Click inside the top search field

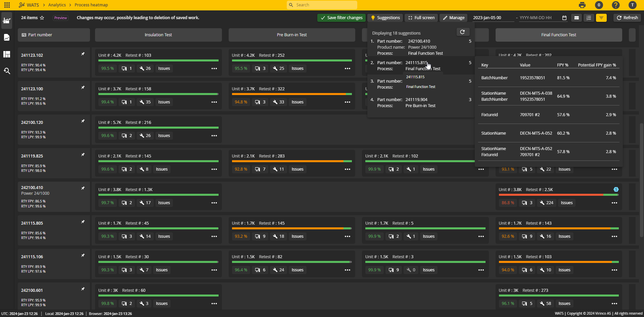point(321,5)
